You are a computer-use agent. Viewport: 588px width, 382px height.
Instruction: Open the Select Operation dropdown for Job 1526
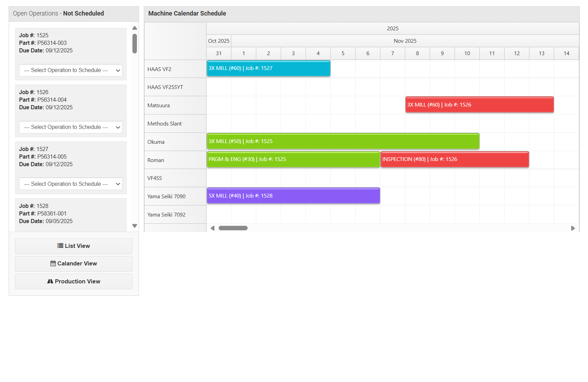coord(70,127)
